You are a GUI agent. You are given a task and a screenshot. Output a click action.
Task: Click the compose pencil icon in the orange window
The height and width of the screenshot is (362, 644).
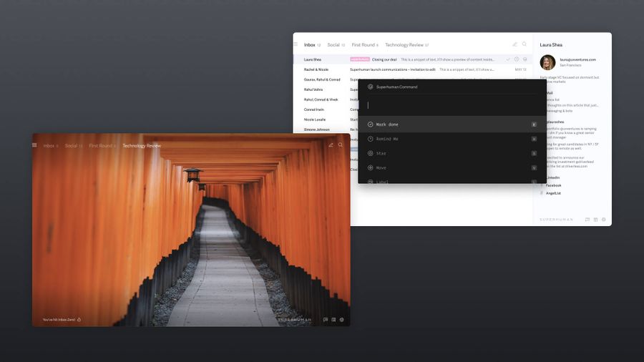pyautogui.click(x=331, y=145)
